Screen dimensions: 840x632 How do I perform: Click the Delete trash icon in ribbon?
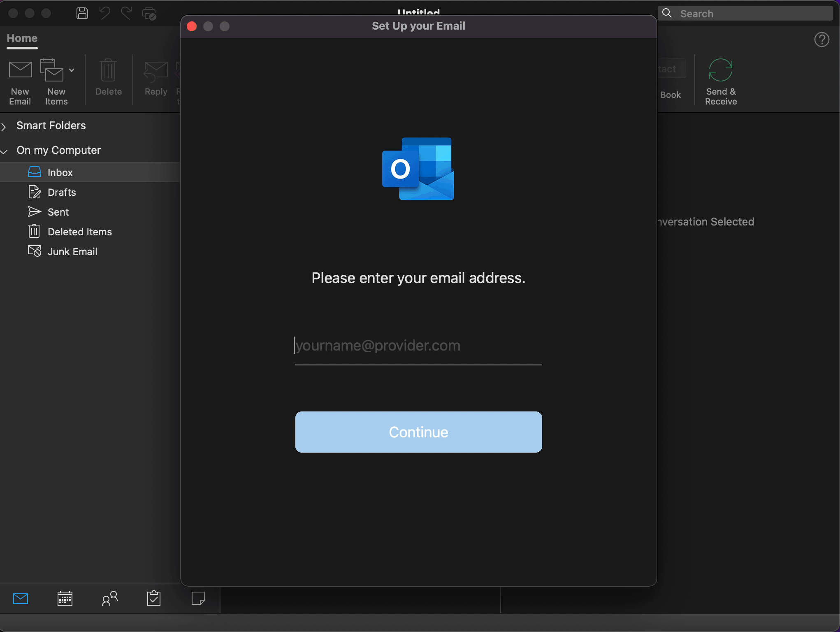click(108, 70)
